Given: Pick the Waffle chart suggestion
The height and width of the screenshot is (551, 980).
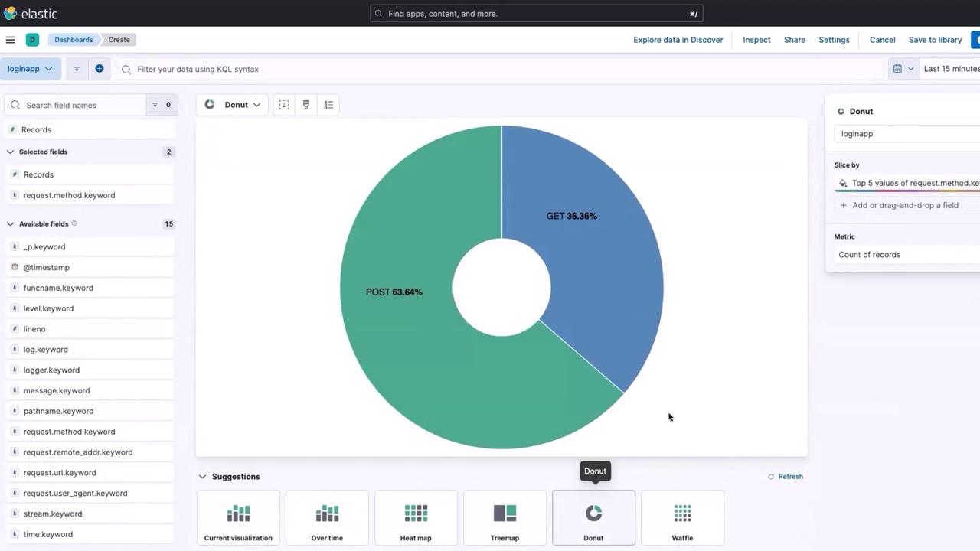Looking at the screenshot, I should pyautogui.click(x=682, y=518).
